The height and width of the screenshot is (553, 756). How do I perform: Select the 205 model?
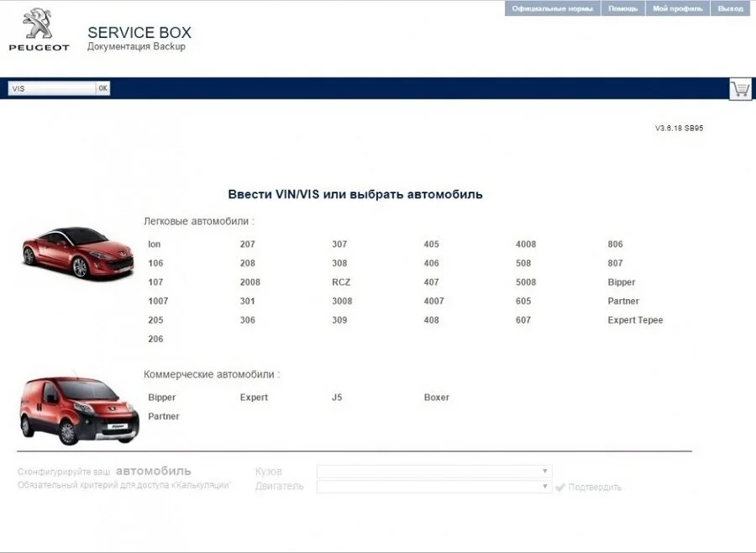[155, 320]
